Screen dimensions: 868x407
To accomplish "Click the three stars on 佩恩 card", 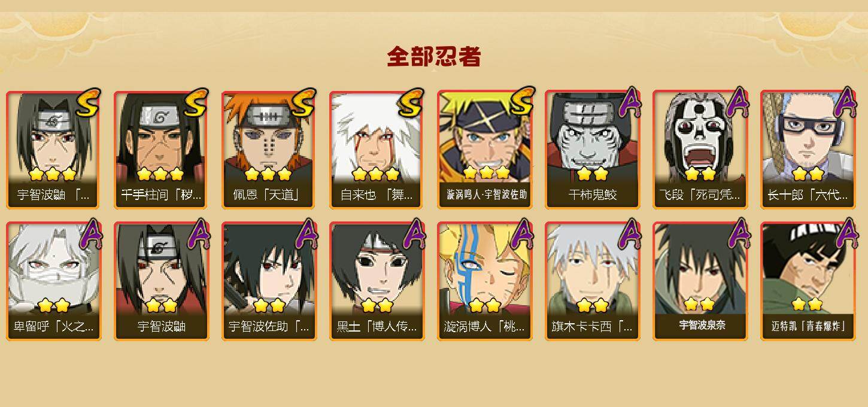I will click(268, 174).
